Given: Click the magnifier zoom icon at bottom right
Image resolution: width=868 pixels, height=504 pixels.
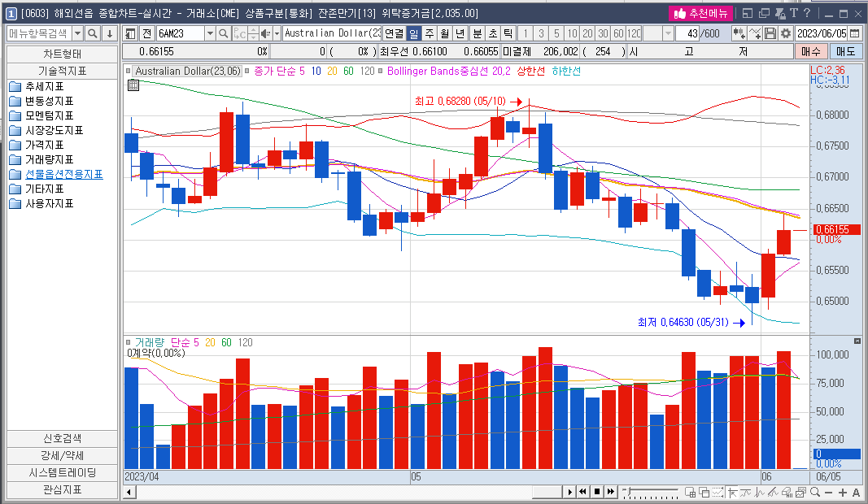Looking at the screenshot, I should click(x=816, y=493).
